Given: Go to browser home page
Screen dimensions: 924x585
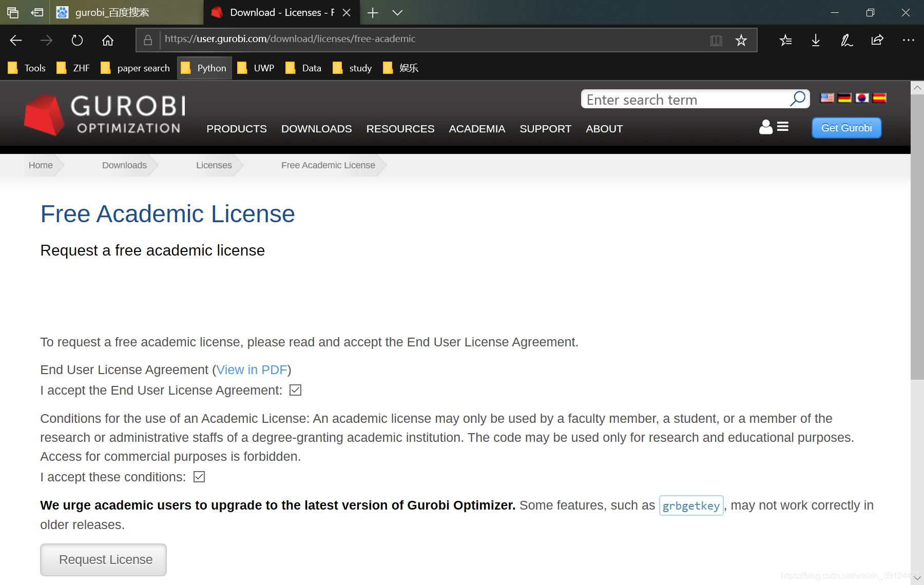Looking at the screenshot, I should pos(108,40).
